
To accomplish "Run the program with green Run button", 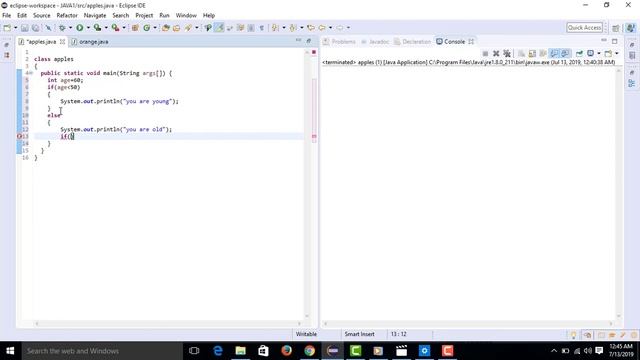I will click(x=80, y=28).
